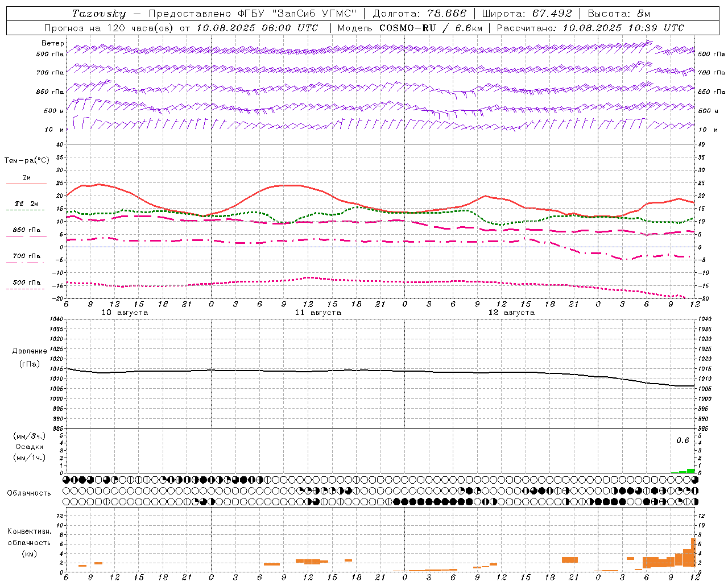Click the Модель COSMO-RU / 6.6км text
The height and width of the screenshot is (582, 728).
(x=410, y=28)
